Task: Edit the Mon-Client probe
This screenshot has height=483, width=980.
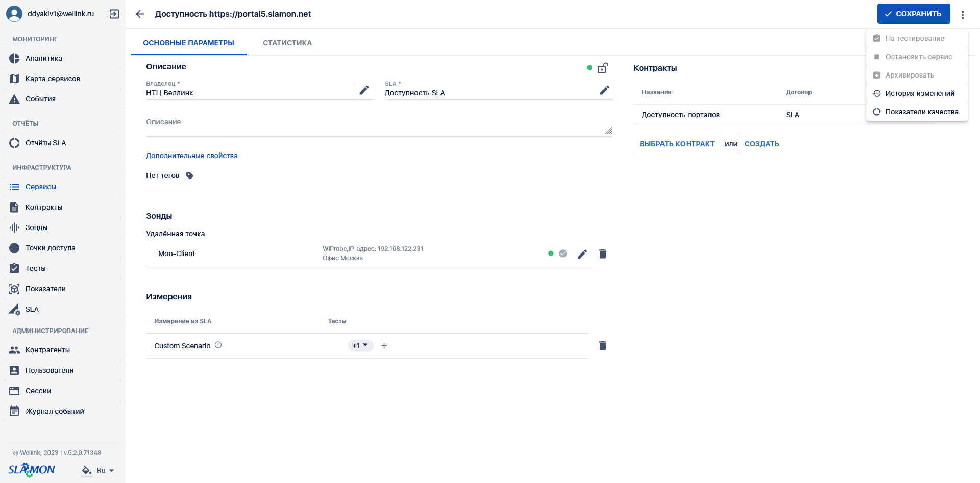Action: pyautogui.click(x=582, y=254)
